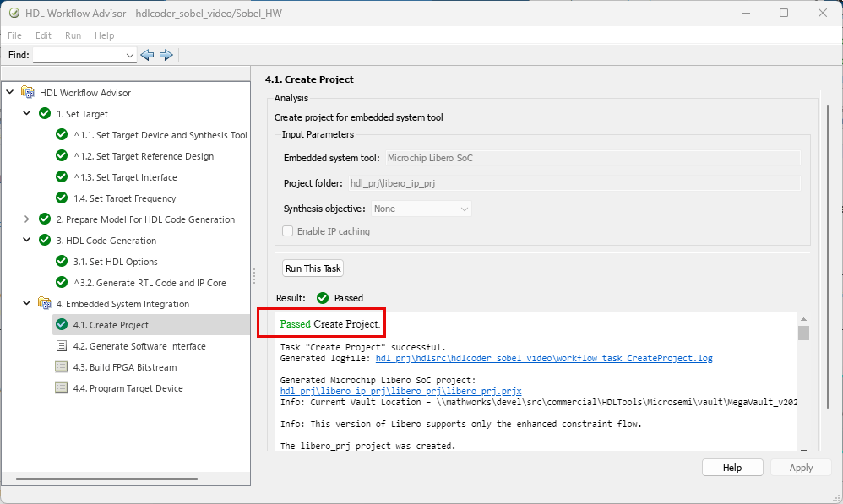
Task: Click the Build FPGA Bitstream task icon
Action: (61, 367)
